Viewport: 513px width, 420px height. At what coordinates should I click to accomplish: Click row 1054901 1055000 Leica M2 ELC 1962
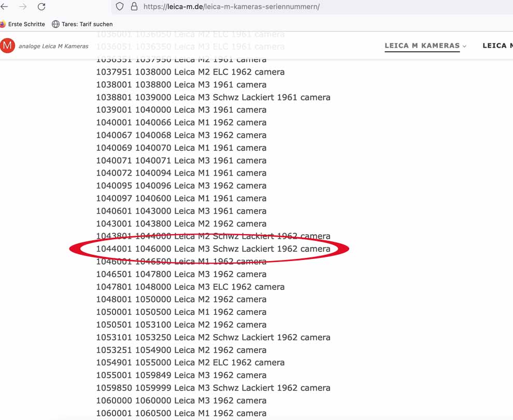click(x=190, y=363)
